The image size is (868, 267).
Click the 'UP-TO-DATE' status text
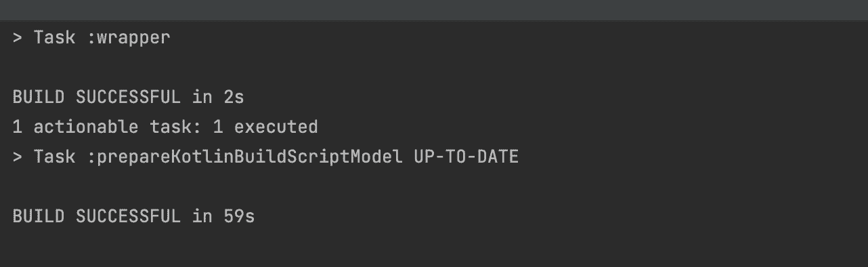466,157
